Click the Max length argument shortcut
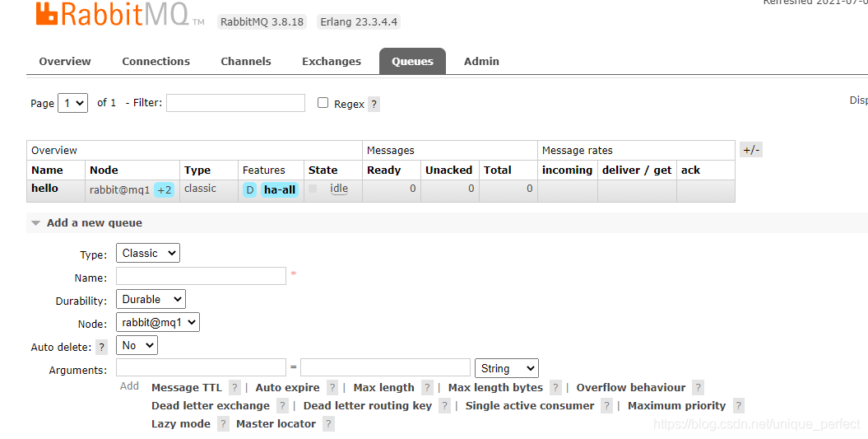The width and height of the screenshot is (868, 439). 383,388
